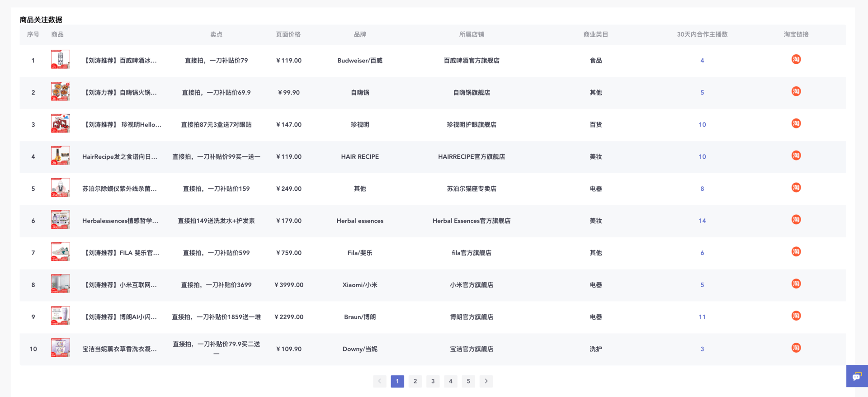The image size is (868, 397).
Task: Click previous page arrow
Action: tap(379, 381)
